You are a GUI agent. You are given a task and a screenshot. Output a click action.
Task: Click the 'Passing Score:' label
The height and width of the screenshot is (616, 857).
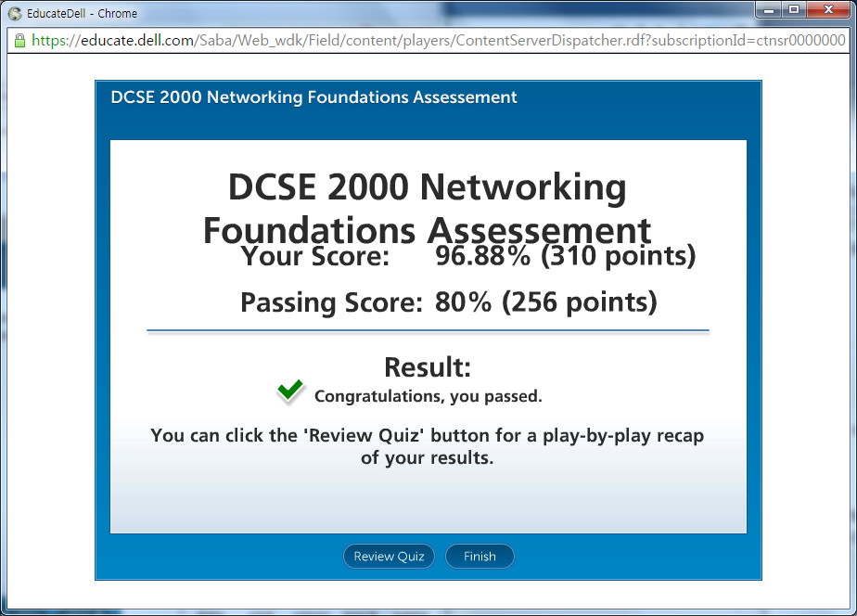coord(331,302)
